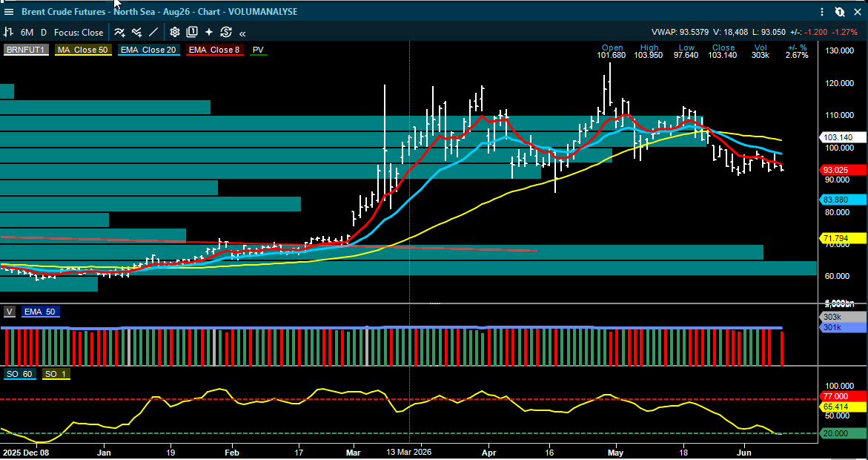Click the 130.000 price axis label
The width and height of the screenshot is (868, 460).
pyautogui.click(x=838, y=51)
